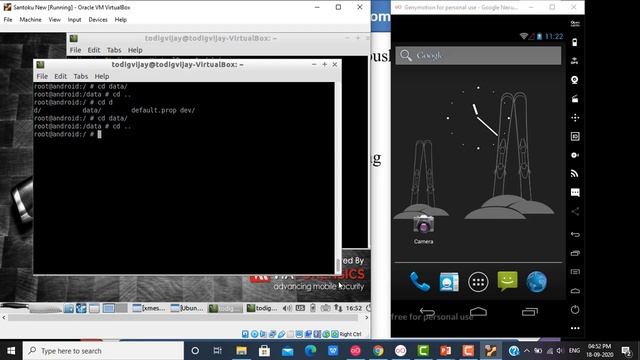
Task: Open the Camera app on Android
Action: [423, 229]
